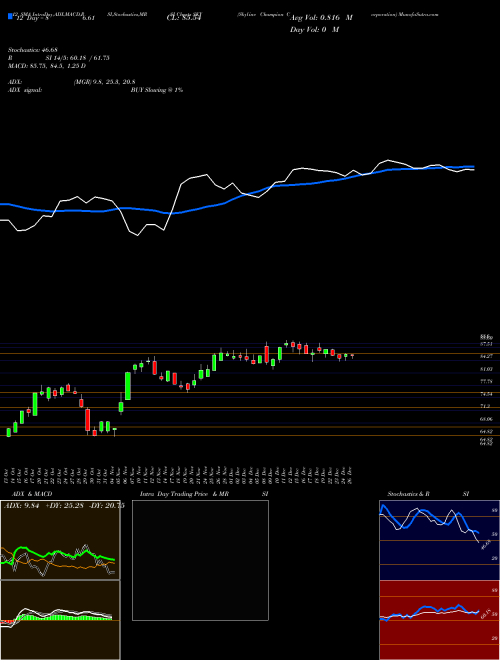Viewport: 500px width, 660px height.
Task: Click the 'SI 14/3: 60.18 / 61.73' value
Action: 77,58
